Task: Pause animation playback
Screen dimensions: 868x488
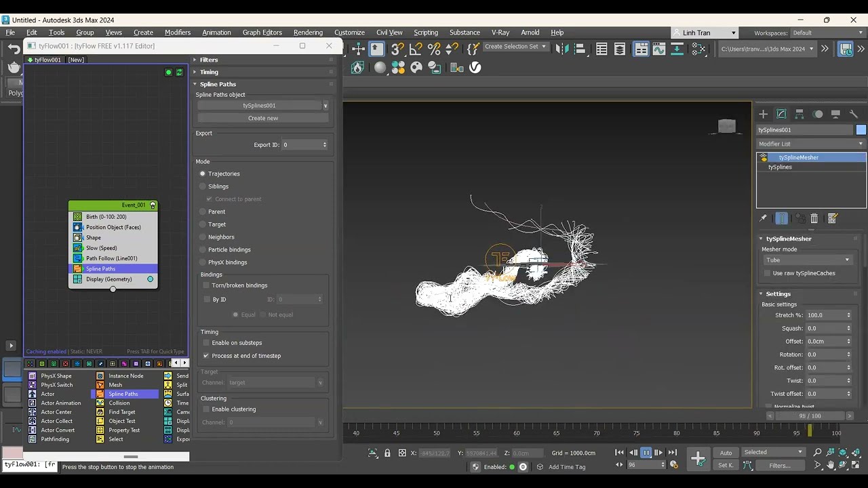Action: (646, 453)
